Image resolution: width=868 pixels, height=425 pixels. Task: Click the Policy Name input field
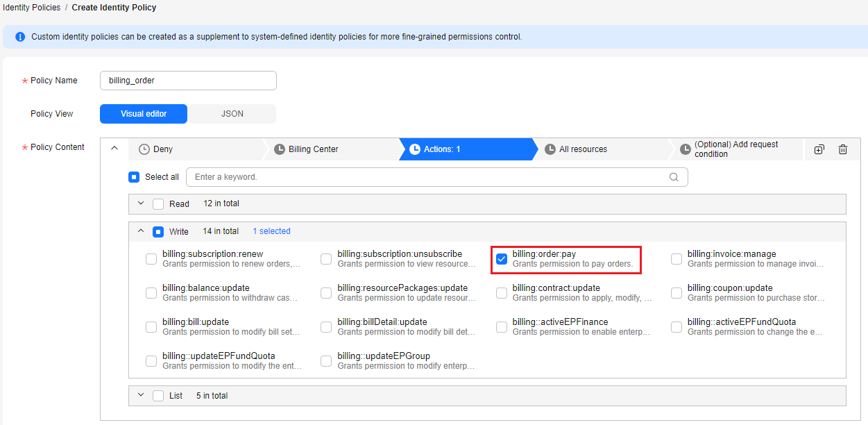pyautogui.click(x=188, y=81)
